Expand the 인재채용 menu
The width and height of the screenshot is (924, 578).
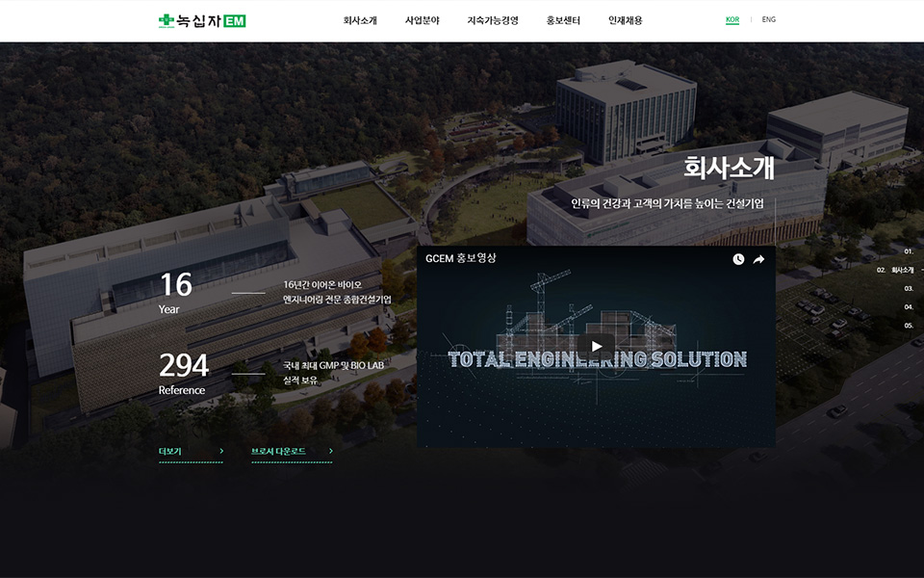tap(626, 20)
